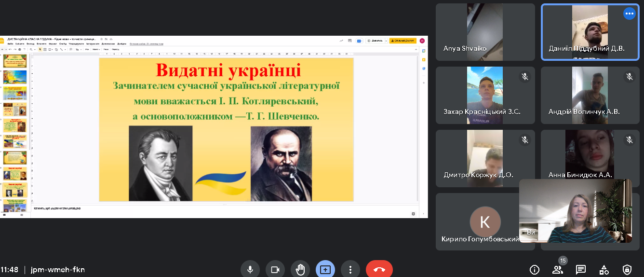Click the yellow share access button in Slides
The image size is (644, 277).
pos(402,41)
